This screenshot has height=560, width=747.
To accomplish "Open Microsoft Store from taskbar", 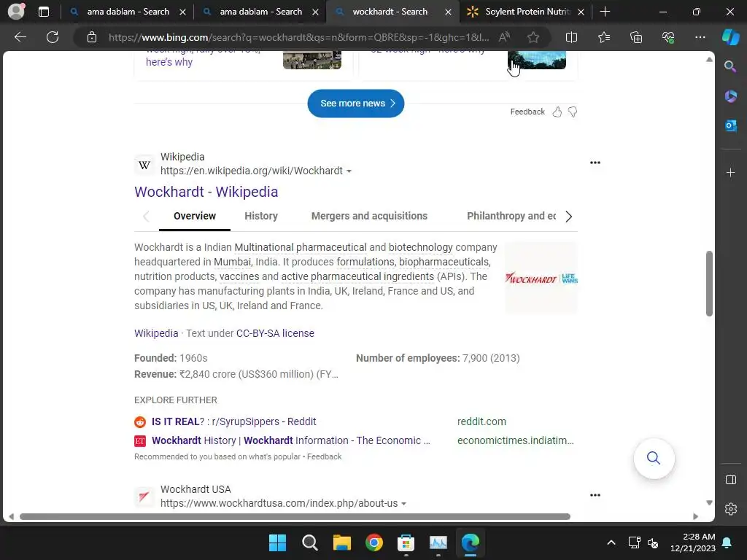I will pyautogui.click(x=406, y=542).
